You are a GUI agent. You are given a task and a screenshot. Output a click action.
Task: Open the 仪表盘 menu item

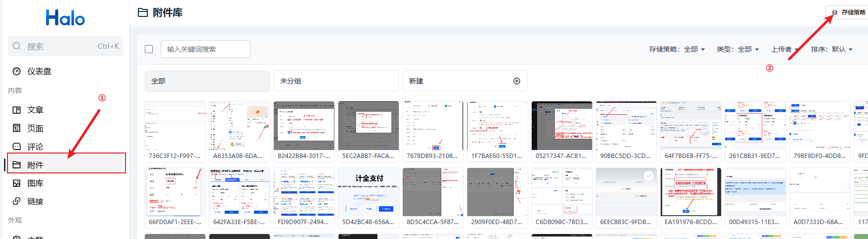pos(65,71)
